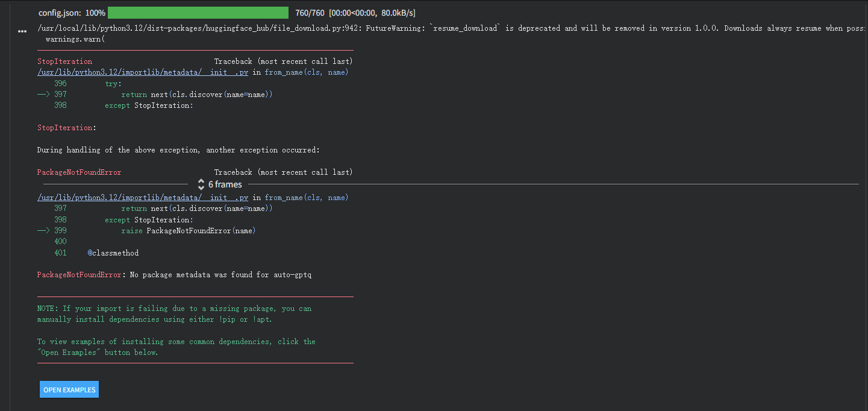This screenshot has height=411, width=868.
Task: Click the arrow marker at line 399
Action: coord(43,231)
